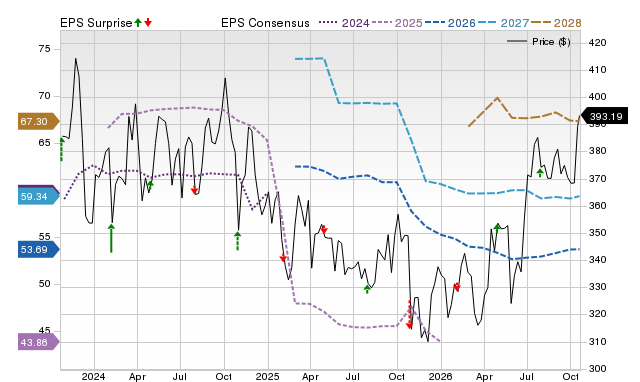The image size is (640, 382).
Task: Click the 67.30 brown value tag
Action: pyautogui.click(x=38, y=122)
